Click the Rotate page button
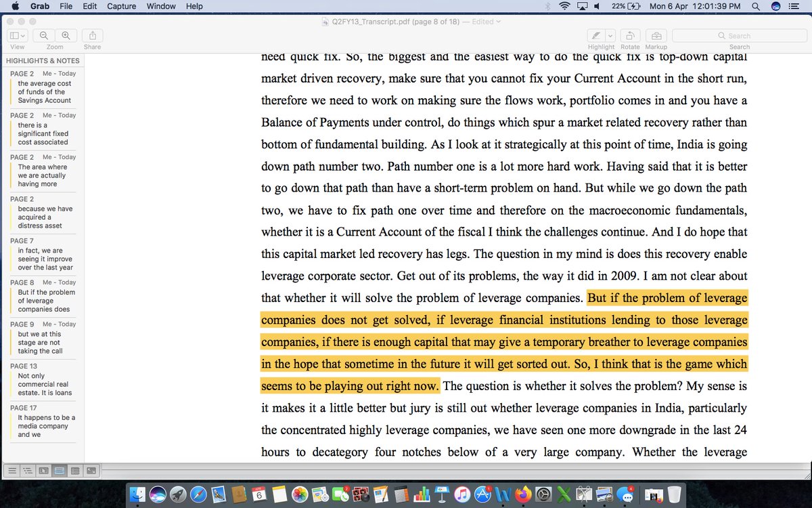The width and height of the screenshot is (812, 508). click(630, 36)
